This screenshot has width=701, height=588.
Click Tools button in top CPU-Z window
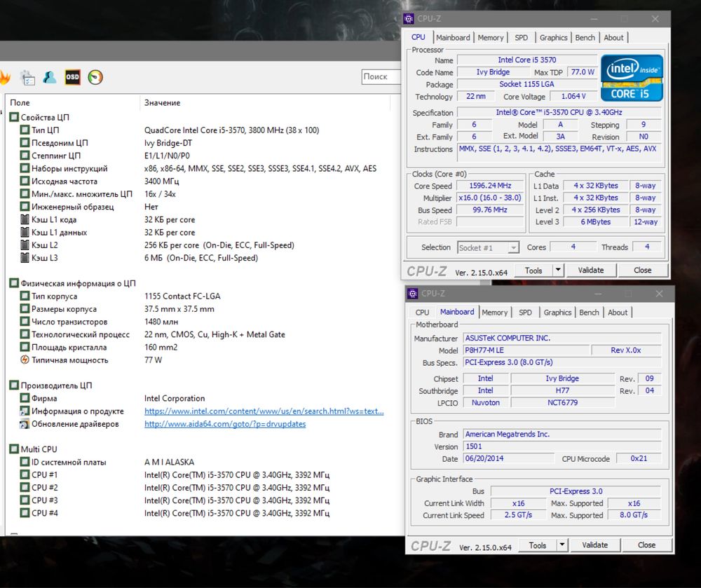click(x=533, y=270)
